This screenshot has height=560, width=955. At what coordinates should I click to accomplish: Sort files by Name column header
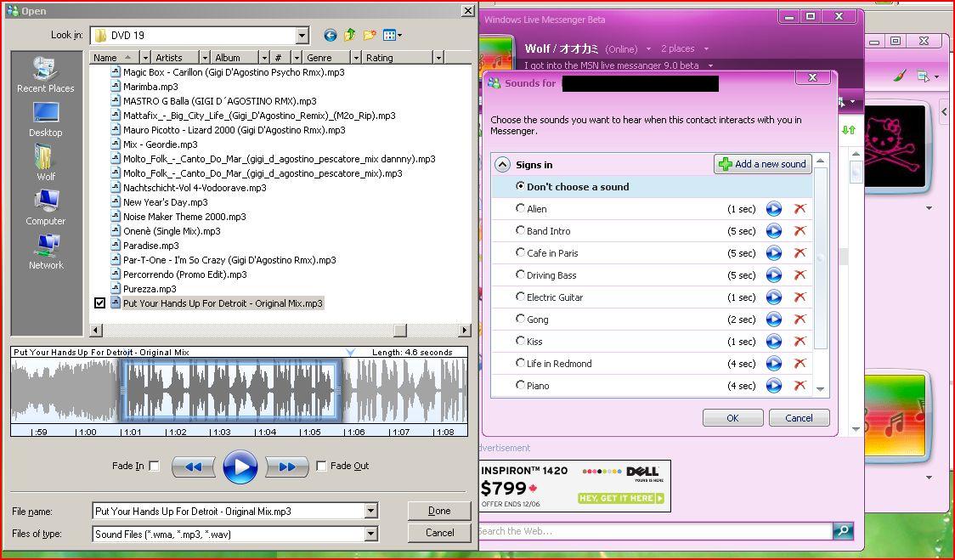[115, 57]
